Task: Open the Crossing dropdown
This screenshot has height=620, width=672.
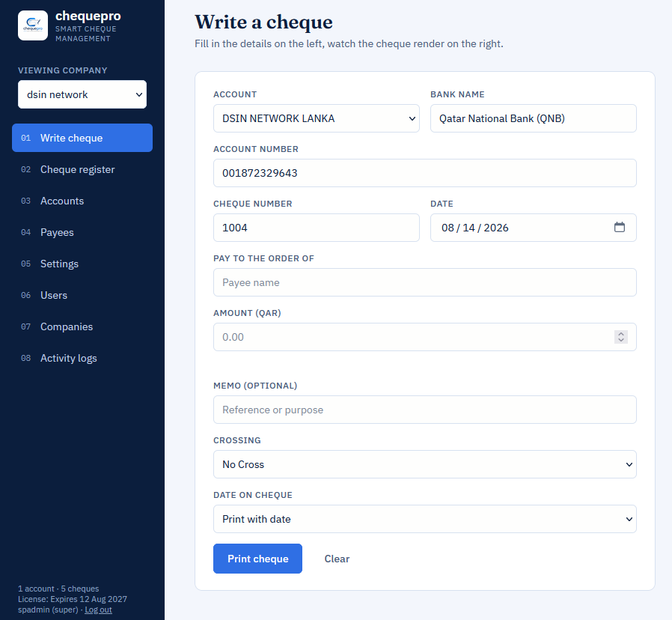Action: (x=425, y=464)
